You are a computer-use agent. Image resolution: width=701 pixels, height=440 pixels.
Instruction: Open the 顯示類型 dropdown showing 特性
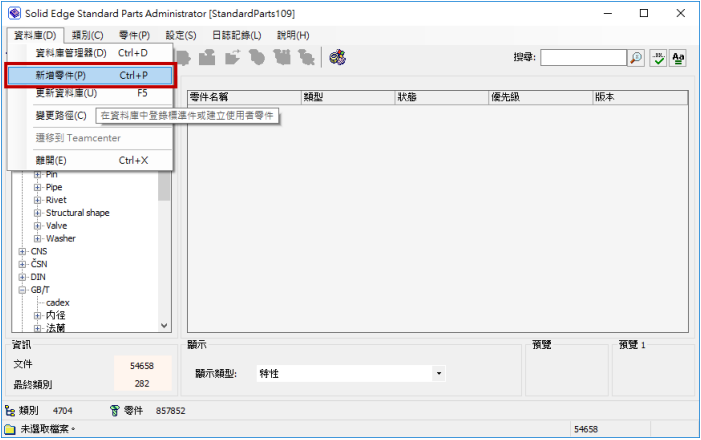tap(439, 373)
